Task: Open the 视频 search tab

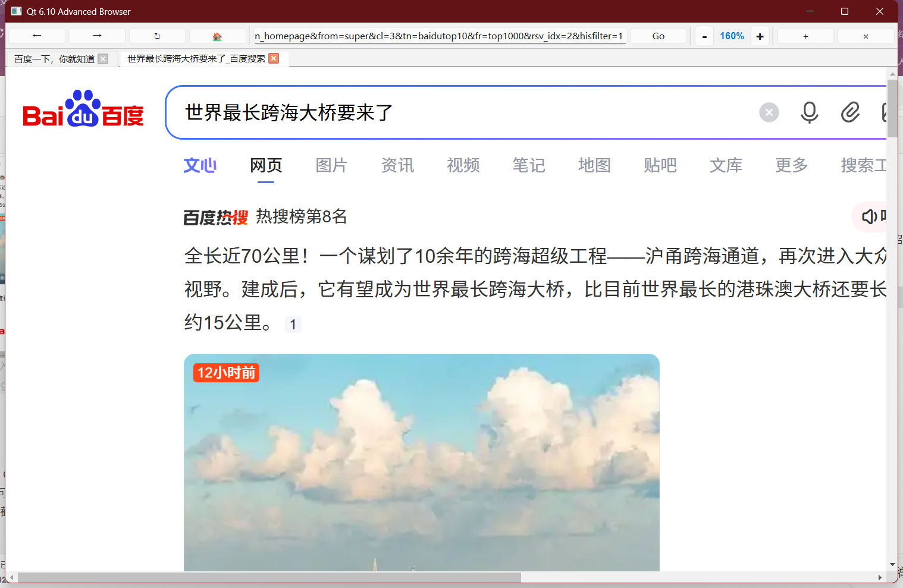Action: click(x=463, y=165)
